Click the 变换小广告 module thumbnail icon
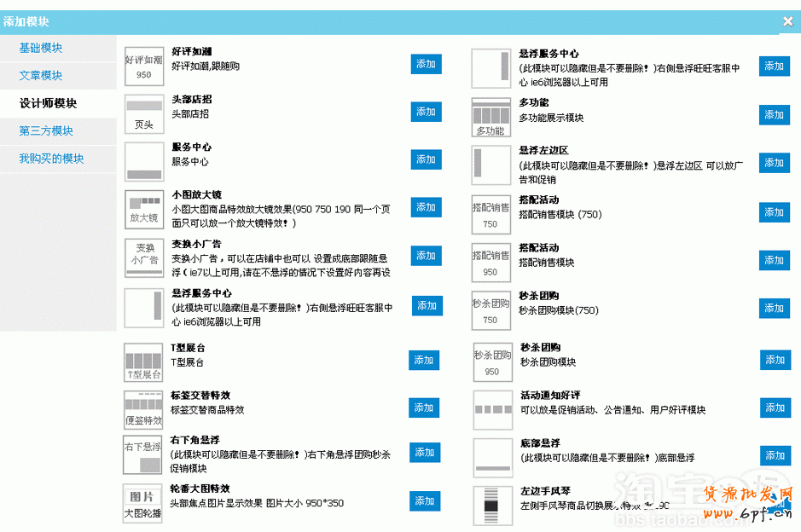Image resolution: width=801 pixels, height=532 pixels. [x=143, y=257]
